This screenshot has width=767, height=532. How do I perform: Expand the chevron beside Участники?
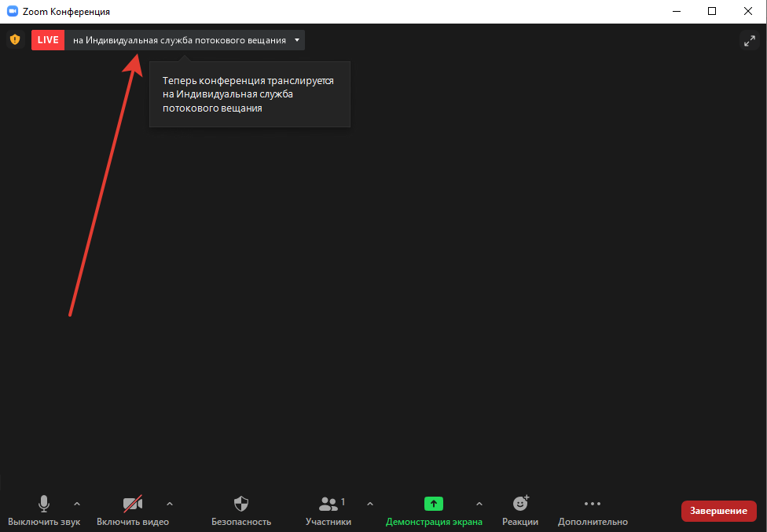(x=370, y=504)
